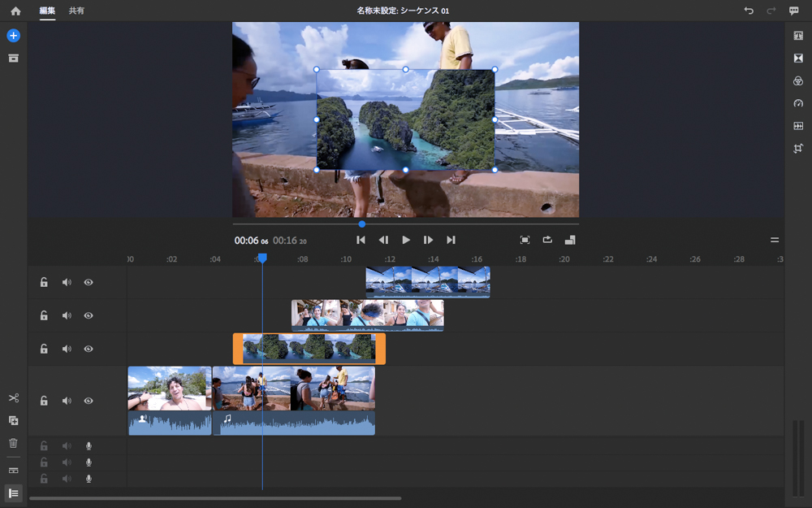
Task: Open the comments speech bubble icon
Action: click(794, 11)
